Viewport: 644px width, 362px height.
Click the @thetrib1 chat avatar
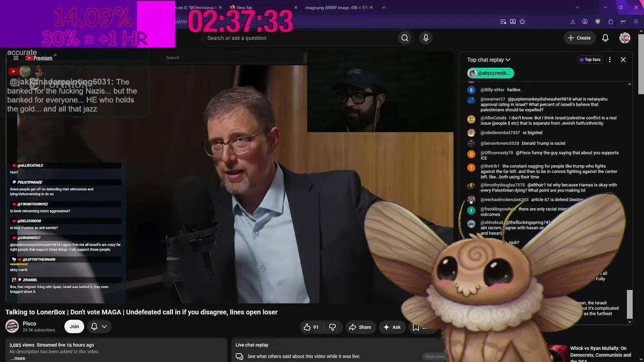(x=471, y=168)
